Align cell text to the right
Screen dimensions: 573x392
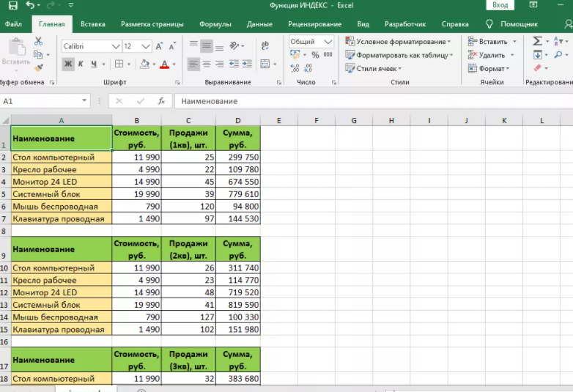tap(219, 64)
